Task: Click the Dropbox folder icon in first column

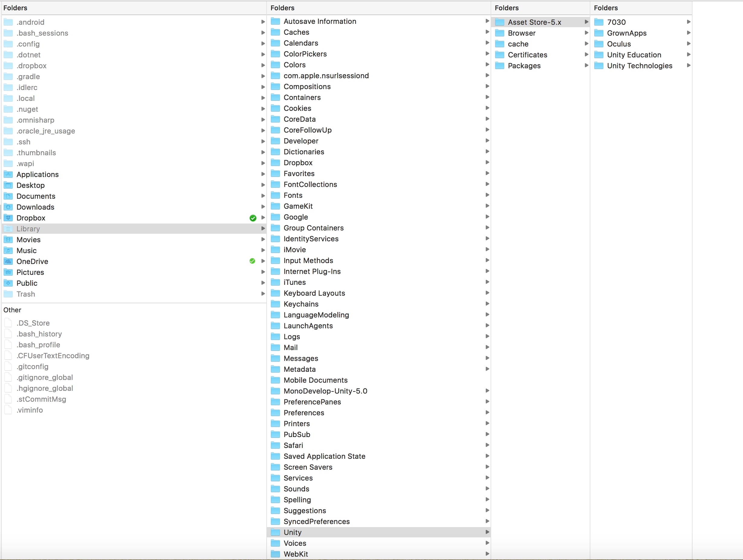Action: coord(8,217)
